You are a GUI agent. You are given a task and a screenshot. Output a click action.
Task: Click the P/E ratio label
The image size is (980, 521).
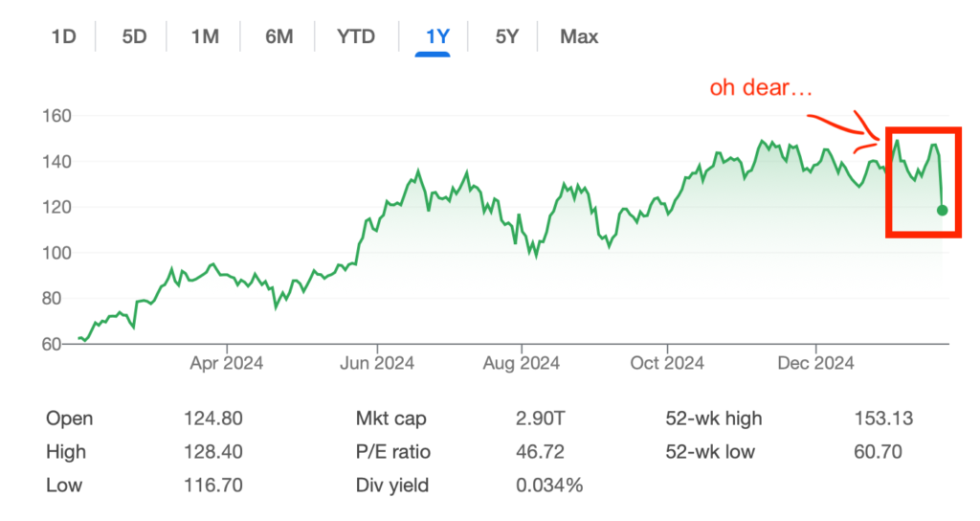[x=392, y=452]
